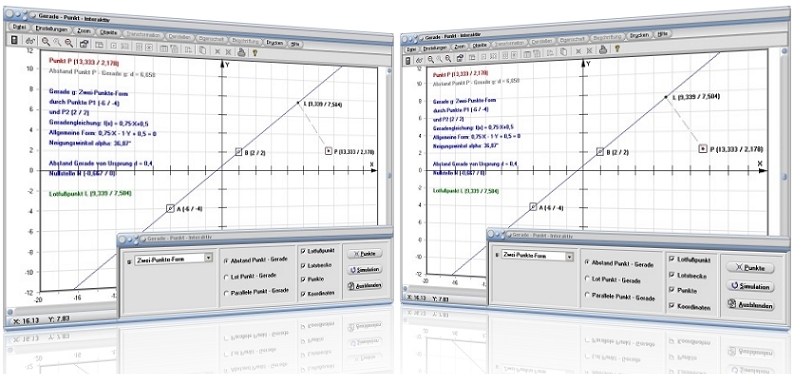Screen dimensions: 794x374
Task: Open the Zwei-Punkte-Form dropdown in the left dialog
Action: (209, 259)
